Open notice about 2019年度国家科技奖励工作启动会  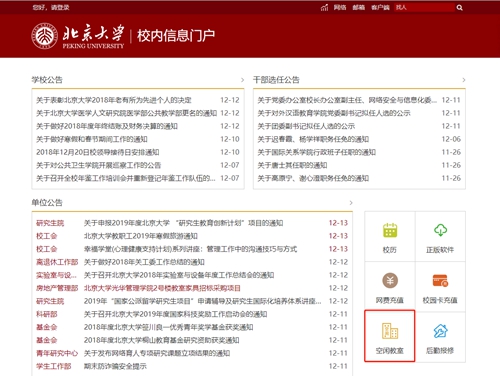(175, 314)
